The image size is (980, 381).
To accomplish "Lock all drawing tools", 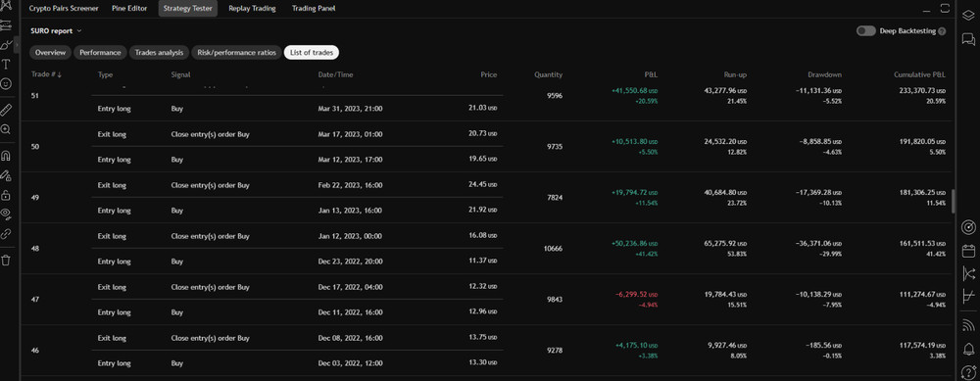I will coord(6,195).
